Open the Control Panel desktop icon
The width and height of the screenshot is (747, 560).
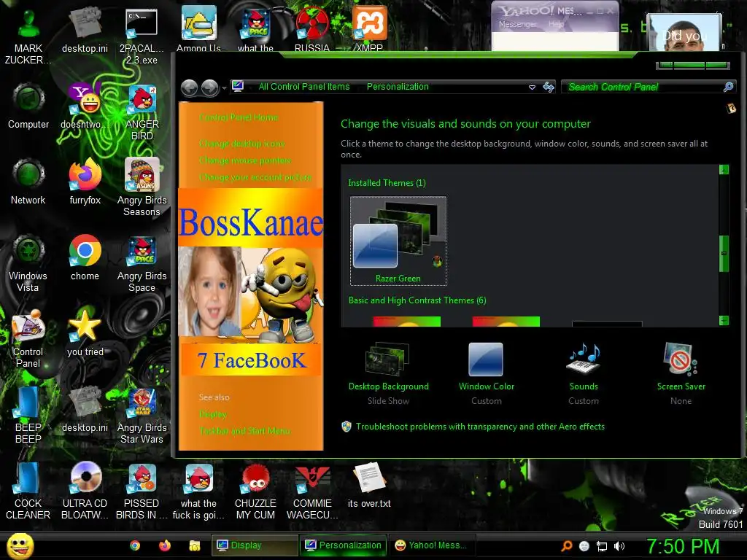pyautogui.click(x=28, y=338)
